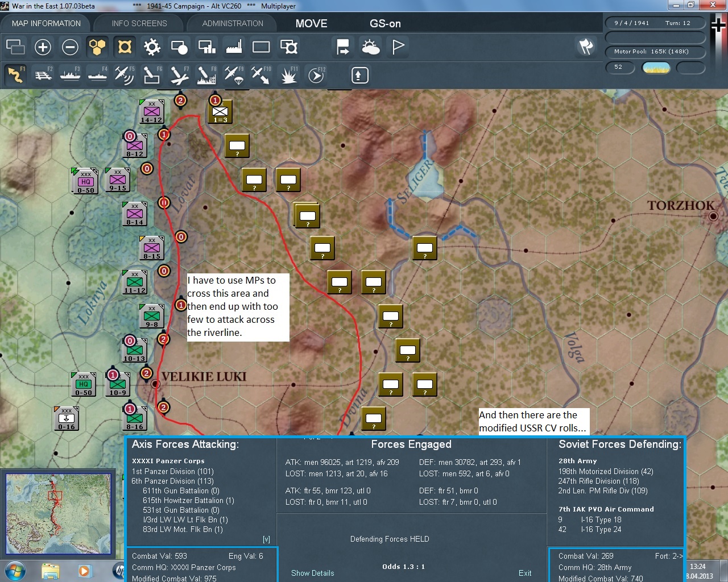728x582 pixels.
Task: Select the F7 Bomb airfield mode
Action: (179, 74)
